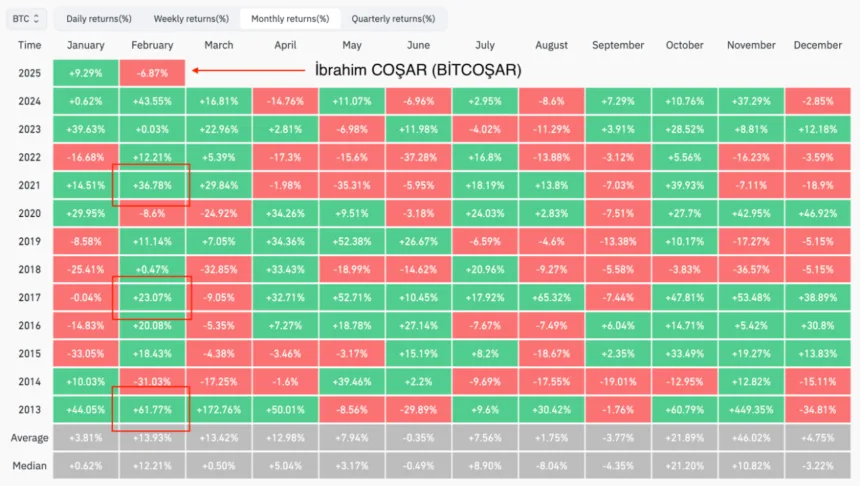Click the Time column header

coord(29,45)
